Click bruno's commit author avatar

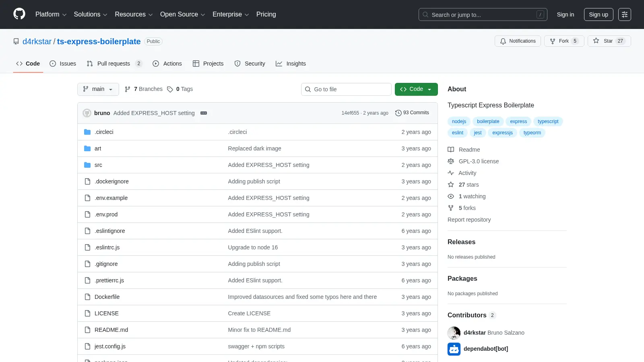(x=87, y=113)
